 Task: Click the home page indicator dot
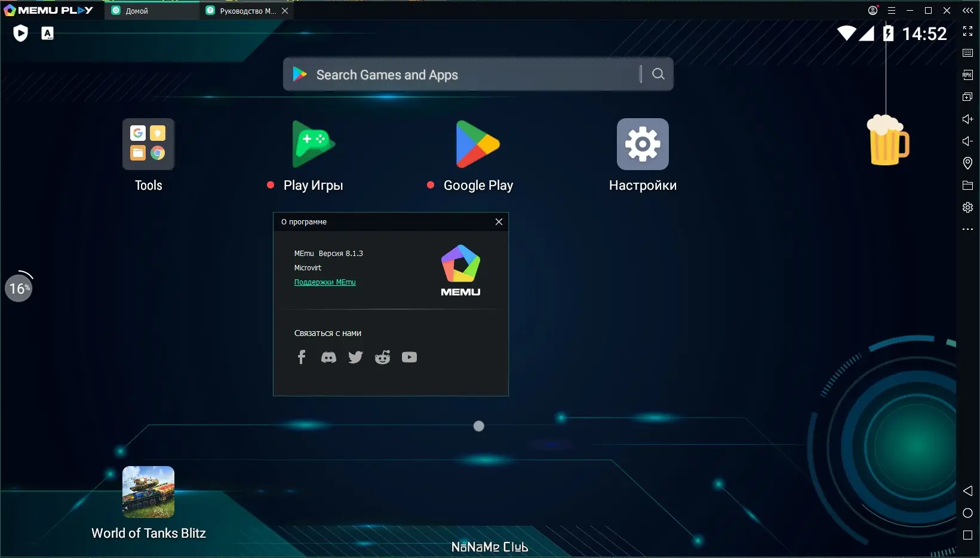tap(478, 426)
